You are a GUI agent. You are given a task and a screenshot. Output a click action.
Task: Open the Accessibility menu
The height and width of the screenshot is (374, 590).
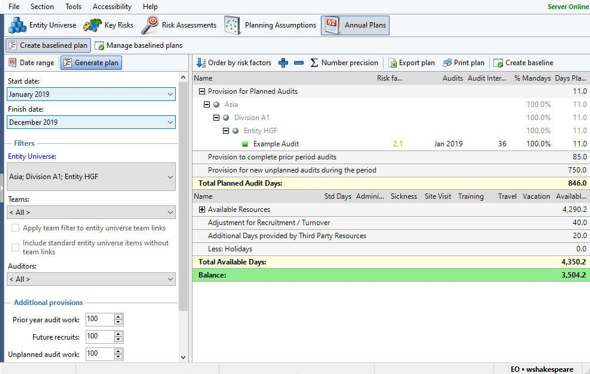[x=112, y=6]
